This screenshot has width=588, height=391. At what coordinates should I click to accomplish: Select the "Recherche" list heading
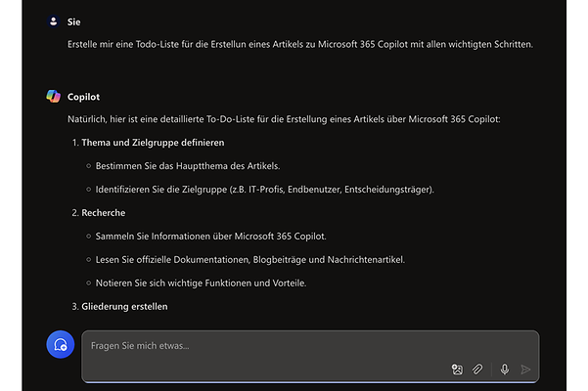[104, 212]
